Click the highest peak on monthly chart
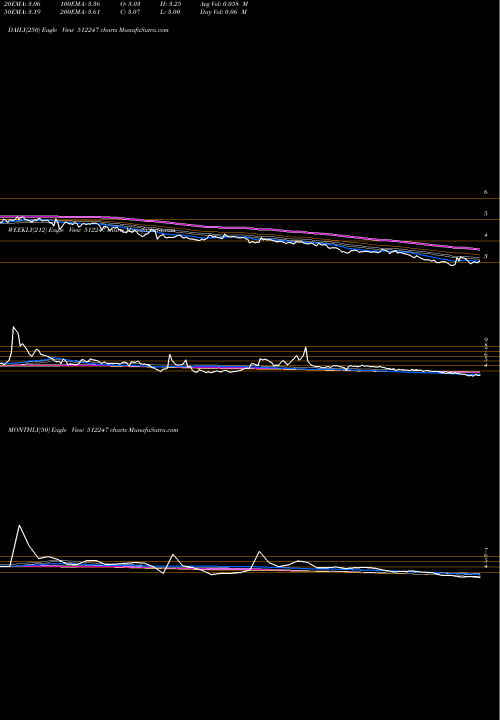Screen dimensions: 500x720 coord(19,525)
